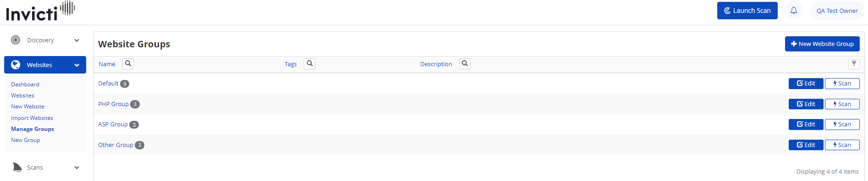The height and width of the screenshot is (181, 868).
Task: Click the Invicti logo
Action: (x=40, y=11)
